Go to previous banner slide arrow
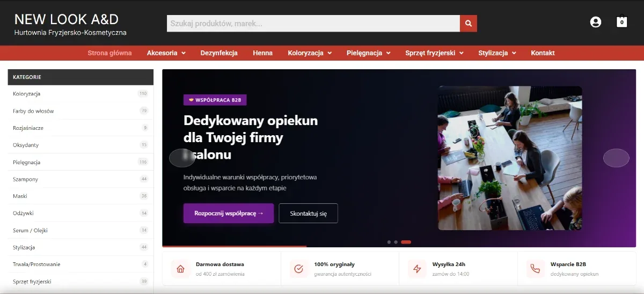Image resolution: width=644 pixels, height=294 pixels. (x=182, y=158)
